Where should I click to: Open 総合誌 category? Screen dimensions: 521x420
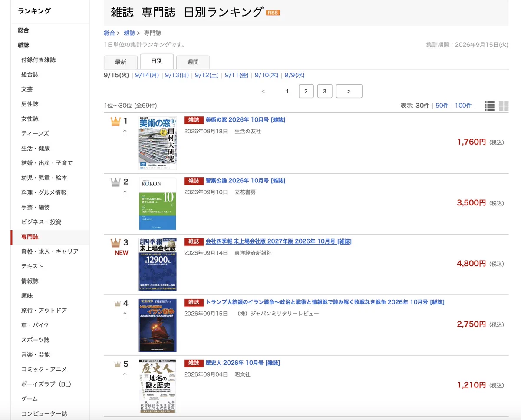(x=30, y=75)
